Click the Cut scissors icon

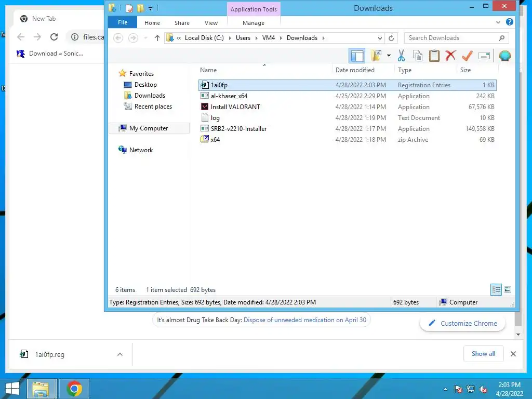[x=402, y=56]
